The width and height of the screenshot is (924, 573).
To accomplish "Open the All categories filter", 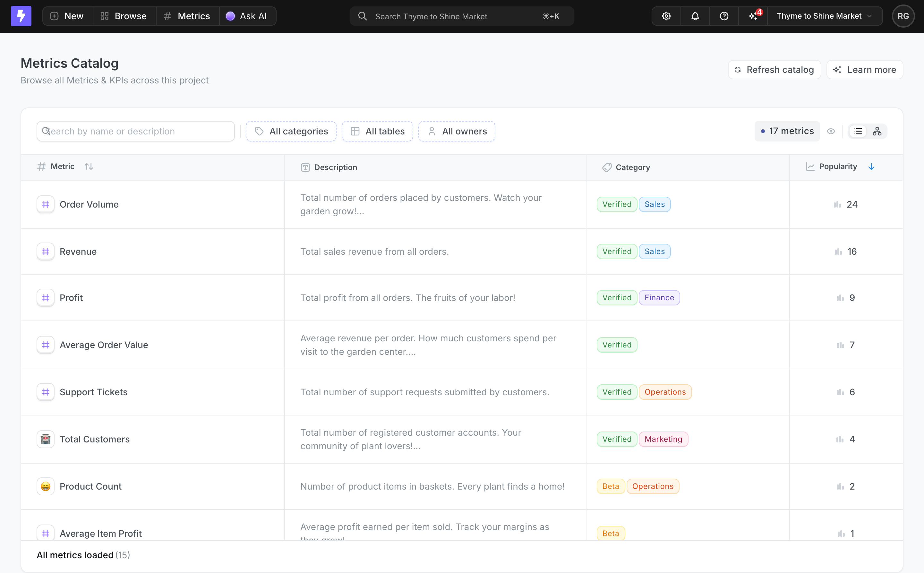I will (291, 131).
